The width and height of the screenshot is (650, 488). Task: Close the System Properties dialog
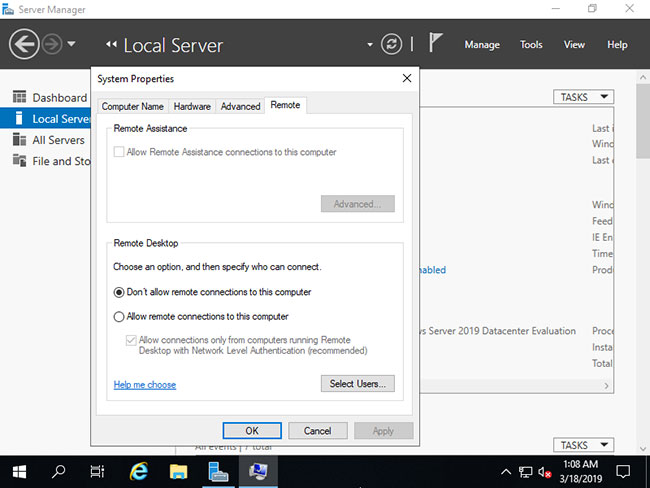pyautogui.click(x=407, y=78)
